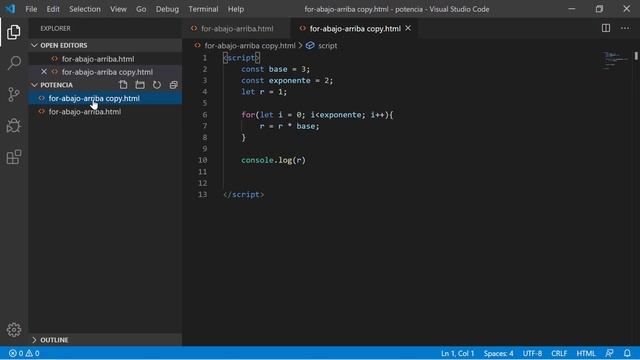Image resolution: width=640 pixels, height=360 pixels.
Task: Open the View menu
Action: coord(118,9)
